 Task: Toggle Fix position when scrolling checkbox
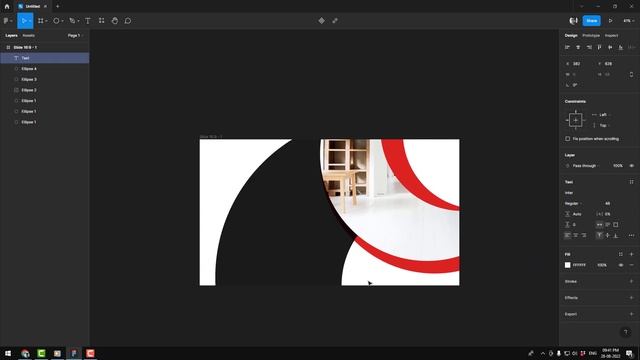tap(567, 139)
